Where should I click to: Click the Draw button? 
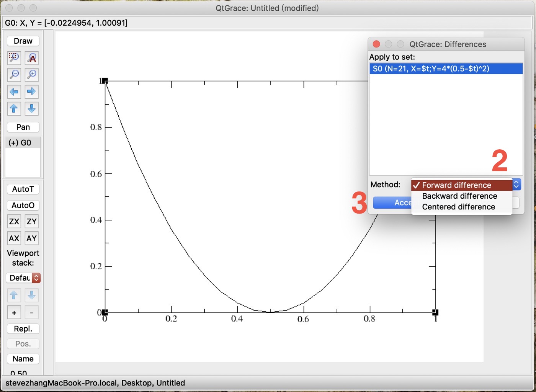[23, 41]
